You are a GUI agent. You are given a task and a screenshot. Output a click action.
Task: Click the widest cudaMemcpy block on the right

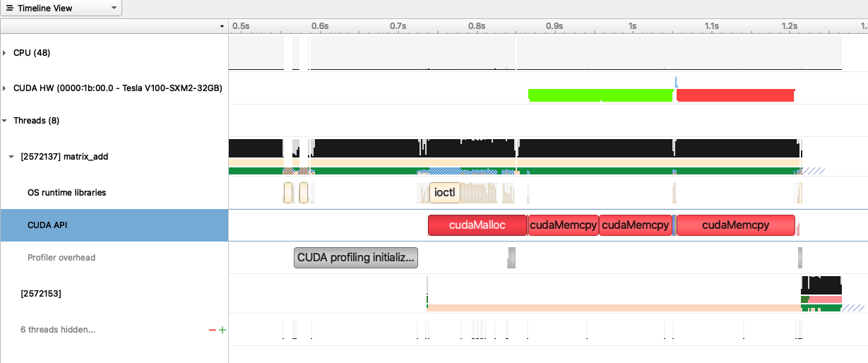tap(735, 225)
